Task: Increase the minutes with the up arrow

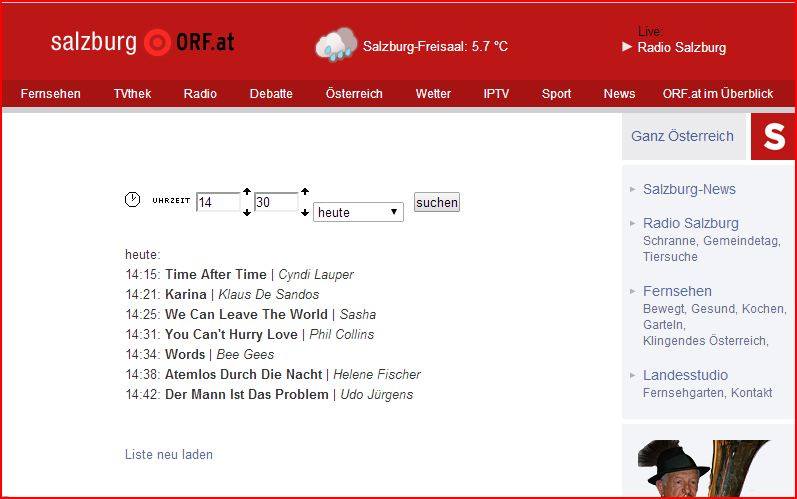Action: 305,192
